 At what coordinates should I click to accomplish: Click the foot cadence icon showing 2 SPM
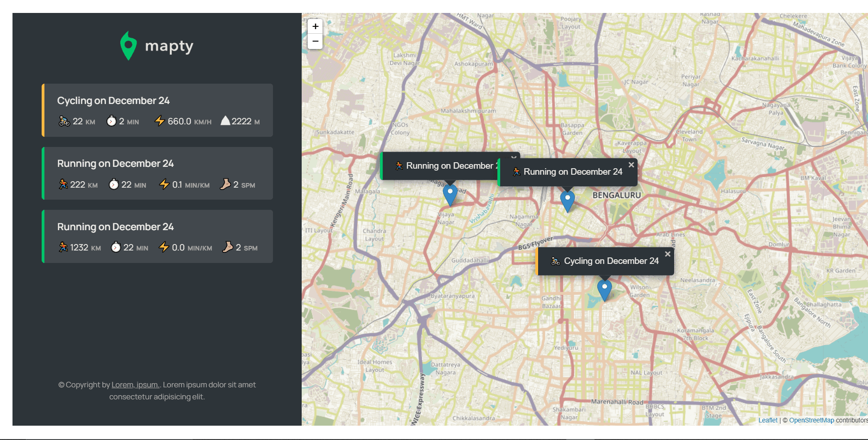(x=225, y=184)
